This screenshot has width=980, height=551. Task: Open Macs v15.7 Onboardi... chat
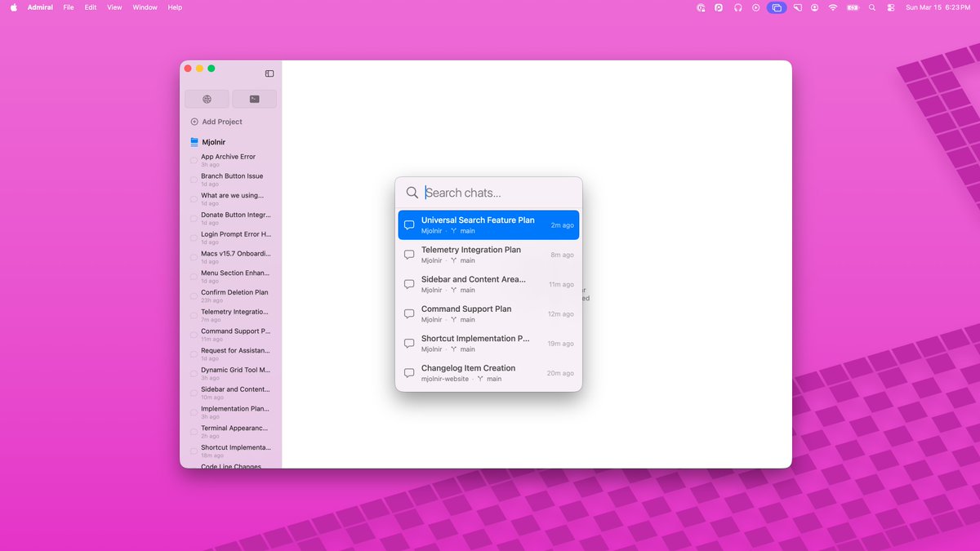231,257
